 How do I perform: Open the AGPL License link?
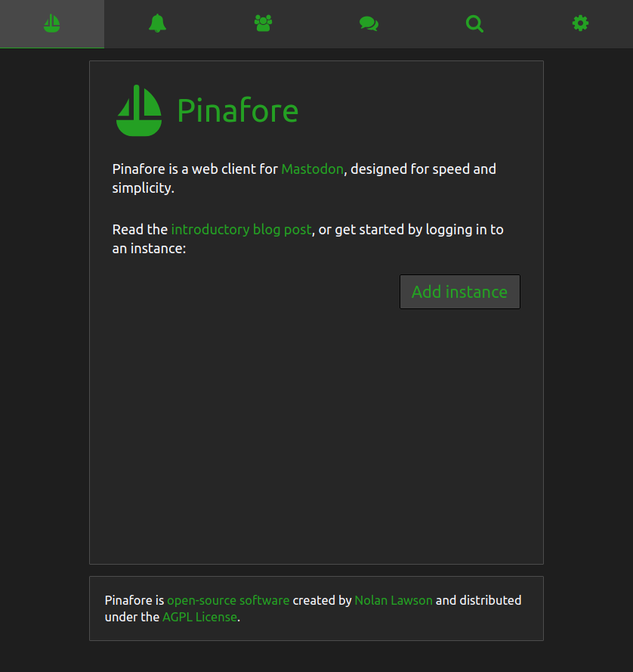[x=199, y=617]
